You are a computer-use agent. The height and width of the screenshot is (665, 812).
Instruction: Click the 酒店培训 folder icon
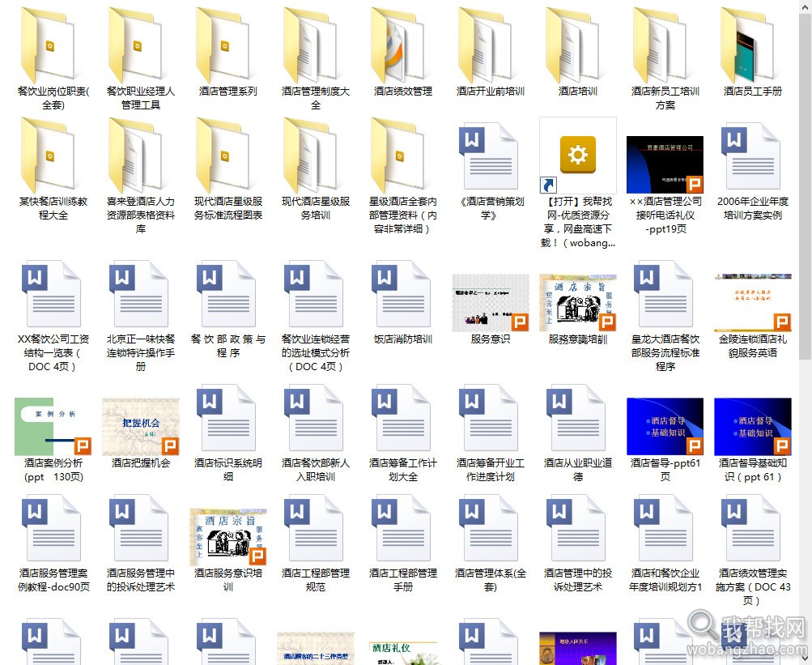[x=574, y=45]
